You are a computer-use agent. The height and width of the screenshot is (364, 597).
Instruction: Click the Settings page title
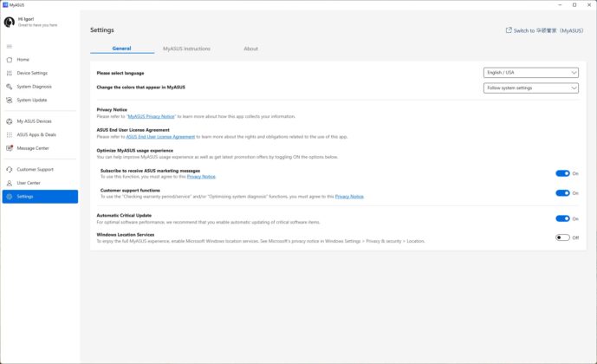click(102, 30)
